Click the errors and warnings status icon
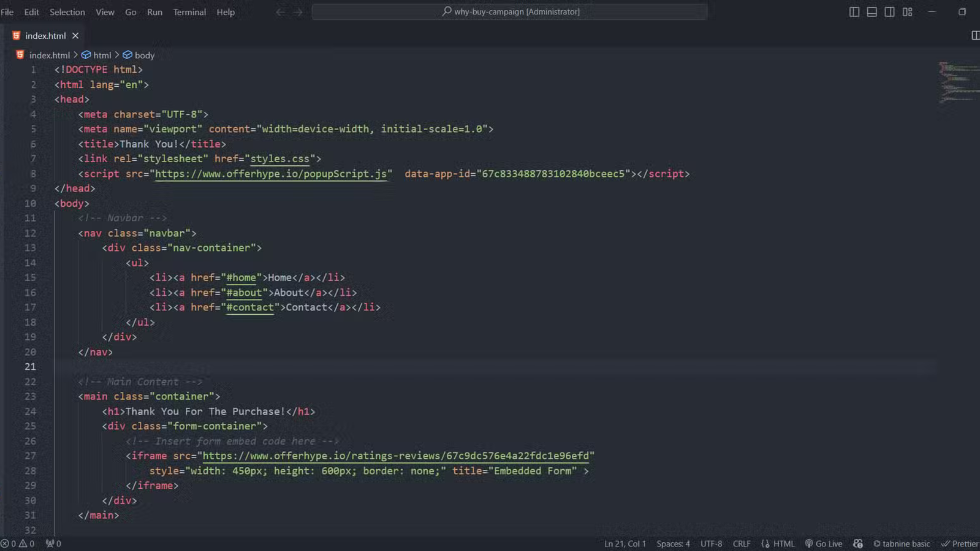The width and height of the screenshot is (980, 551). (18, 544)
